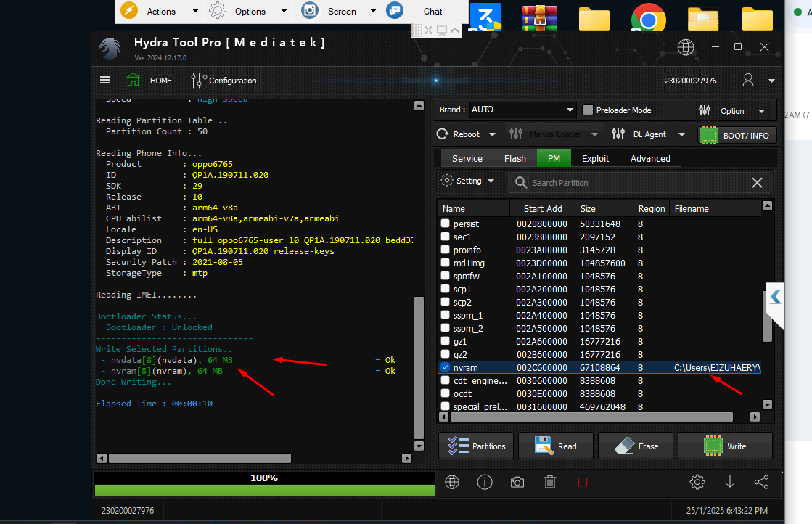812x524 pixels.
Task: Check the sec1 partition checkbox
Action: (445, 236)
